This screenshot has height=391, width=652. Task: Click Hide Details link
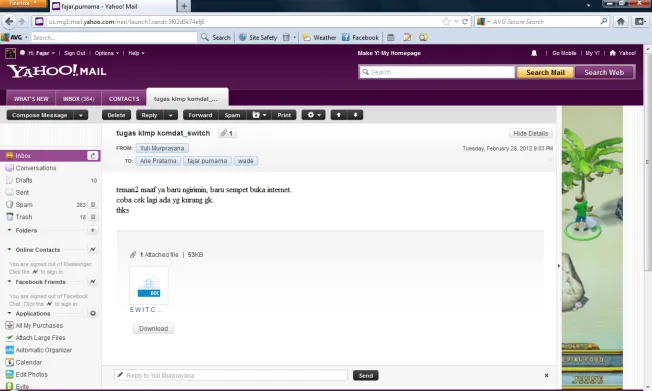coord(531,134)
